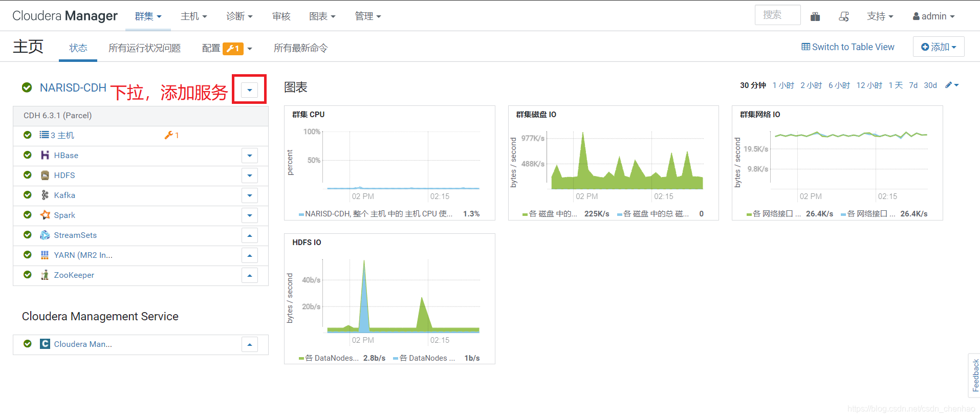Screen dimensions: 980x418
Task: Set chart range to 6 小时
Action: point(839,85)
